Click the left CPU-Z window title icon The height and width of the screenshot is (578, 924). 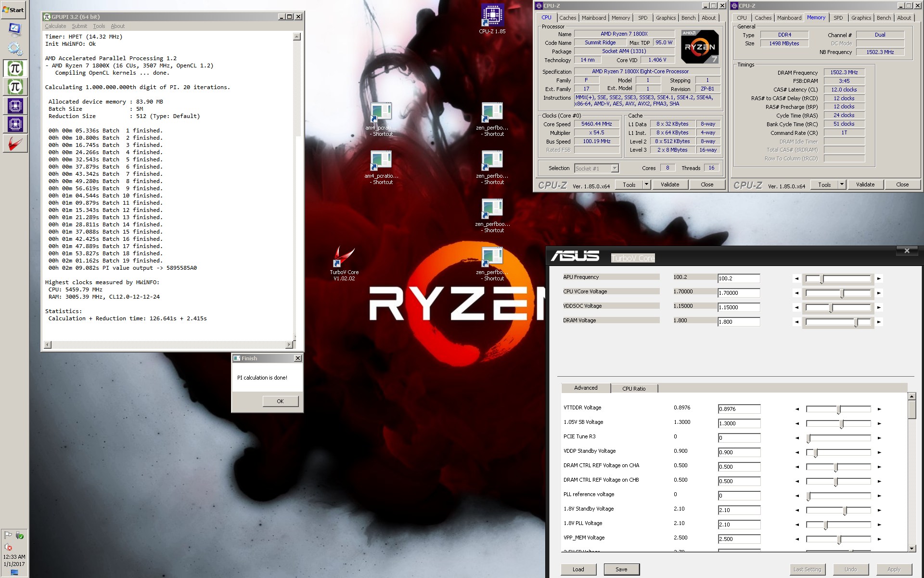coord(539,6)
